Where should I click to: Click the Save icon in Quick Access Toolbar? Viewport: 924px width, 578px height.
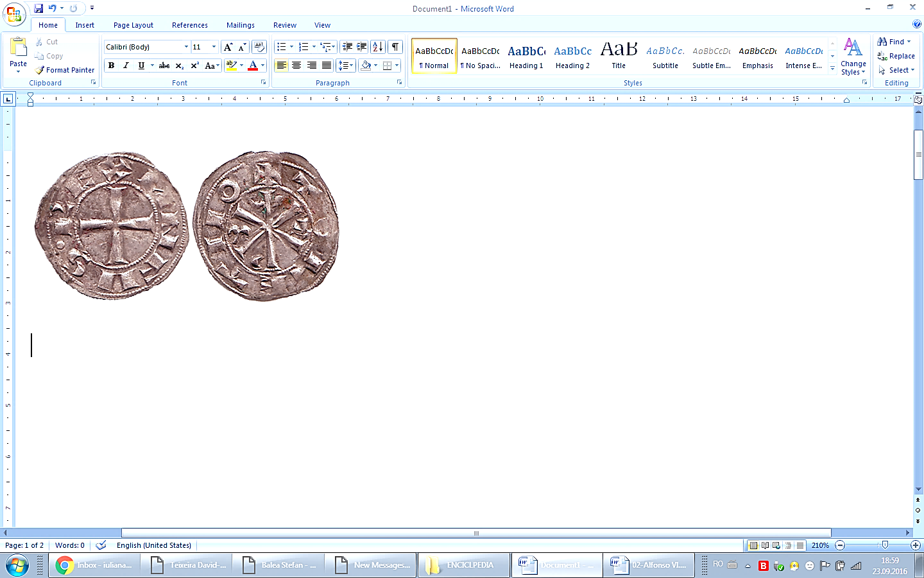coord(38,8)
